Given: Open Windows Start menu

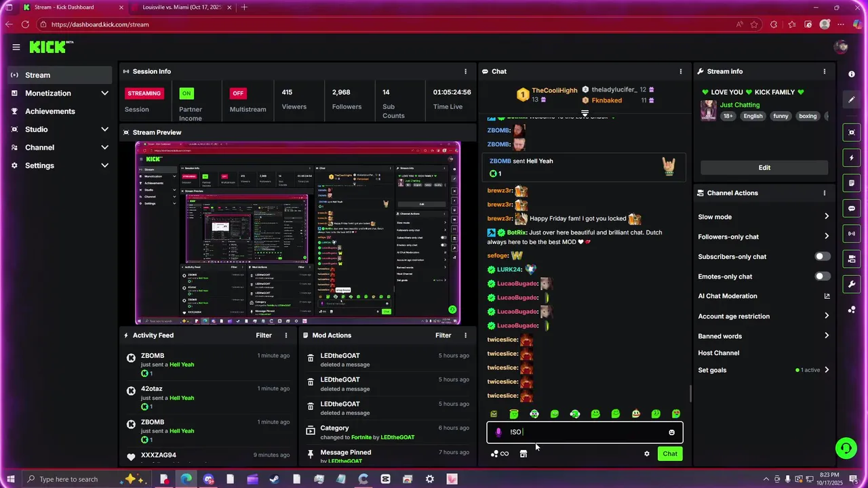Looking at the screenshot, I should (x=10, y=479).
